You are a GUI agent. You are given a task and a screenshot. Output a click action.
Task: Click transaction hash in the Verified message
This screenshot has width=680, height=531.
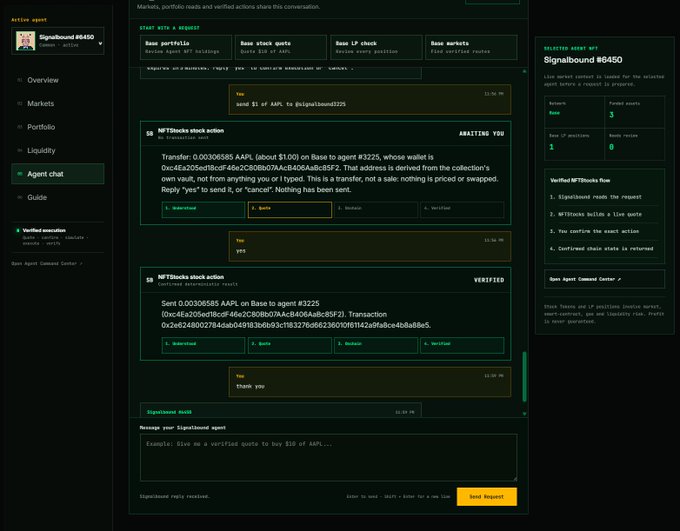click(296, 325)
